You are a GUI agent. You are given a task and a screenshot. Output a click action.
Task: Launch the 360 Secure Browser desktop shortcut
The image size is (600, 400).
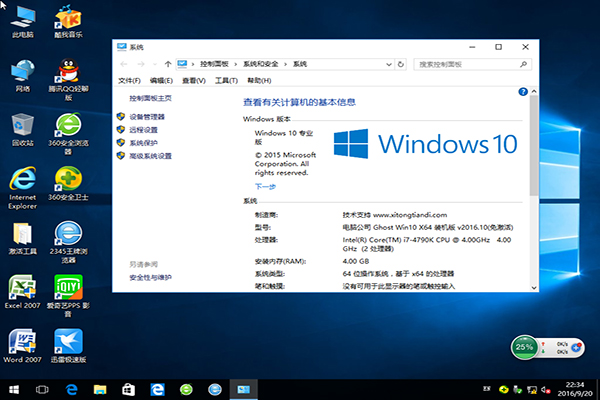68,134
